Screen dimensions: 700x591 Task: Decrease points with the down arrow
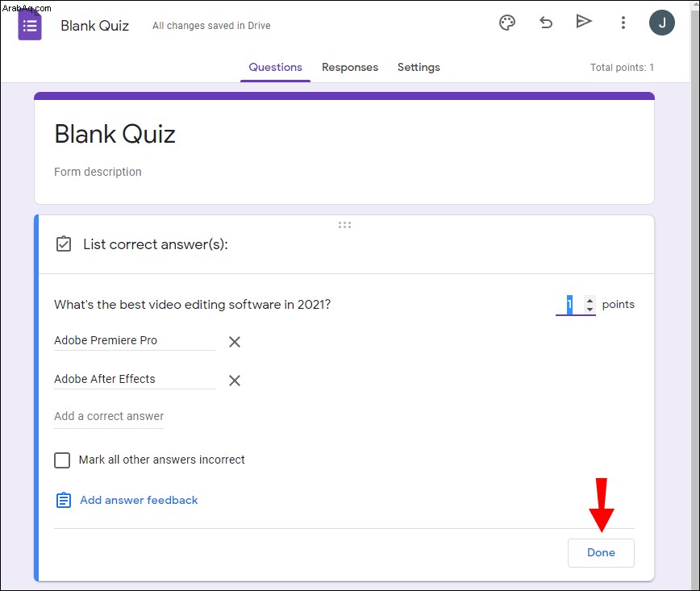pos(590,309)
